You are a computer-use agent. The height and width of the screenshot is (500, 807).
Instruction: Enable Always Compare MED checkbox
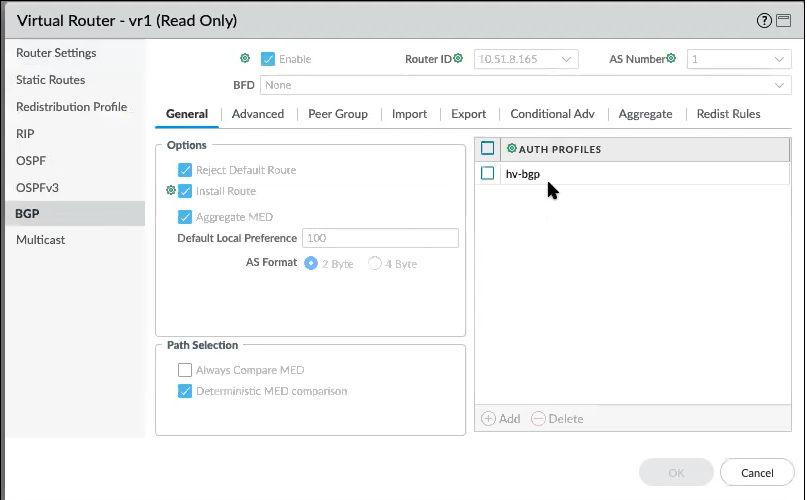[185, 370]
